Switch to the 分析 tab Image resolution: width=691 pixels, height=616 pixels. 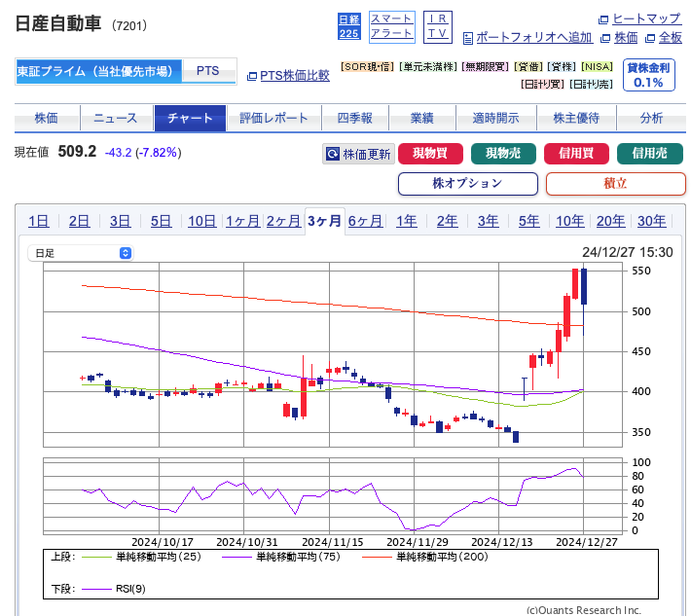click(651, 118)
